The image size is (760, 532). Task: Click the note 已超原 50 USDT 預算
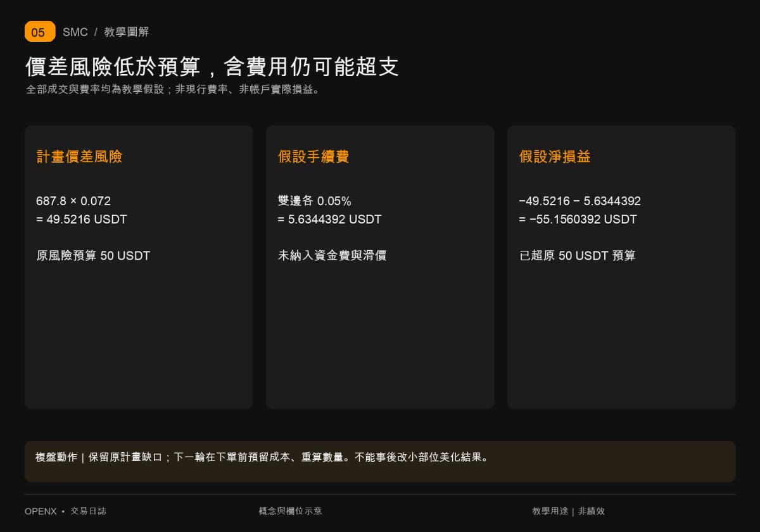coord(577,256)
